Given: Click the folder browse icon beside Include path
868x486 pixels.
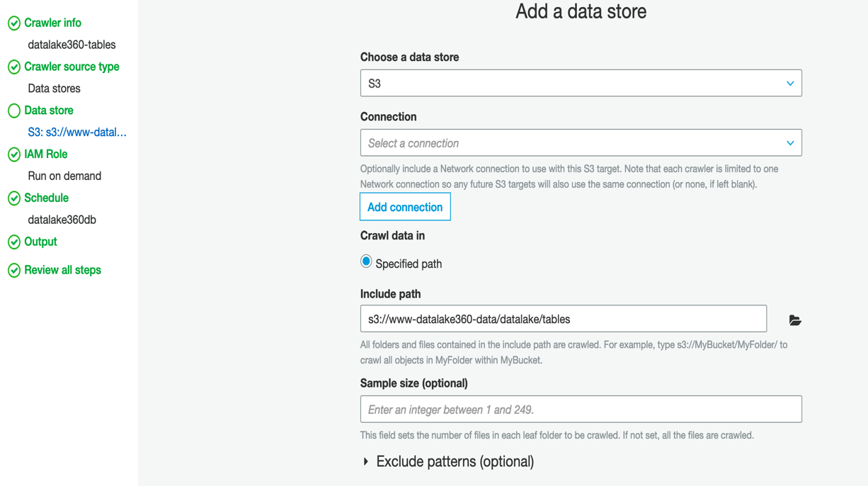Looking at the screenshot, I should (794, 320).
